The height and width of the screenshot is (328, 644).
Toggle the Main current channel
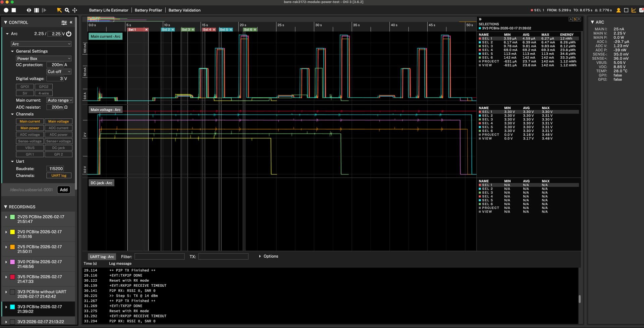(x=30, y=121)
